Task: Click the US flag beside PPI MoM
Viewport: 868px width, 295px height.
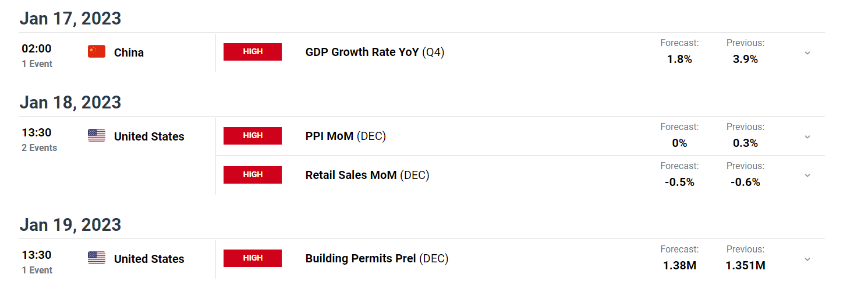Action: tap(97, 136)
